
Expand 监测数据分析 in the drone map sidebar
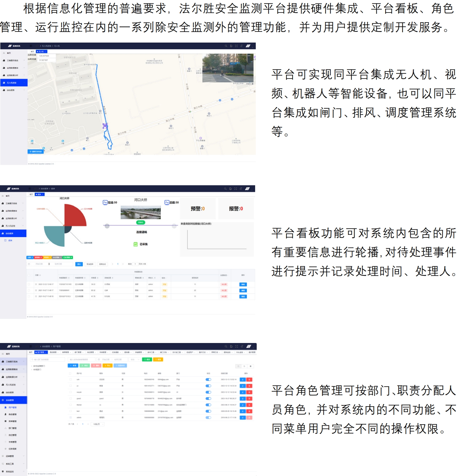pyautogui.click(x=13, y=75)
